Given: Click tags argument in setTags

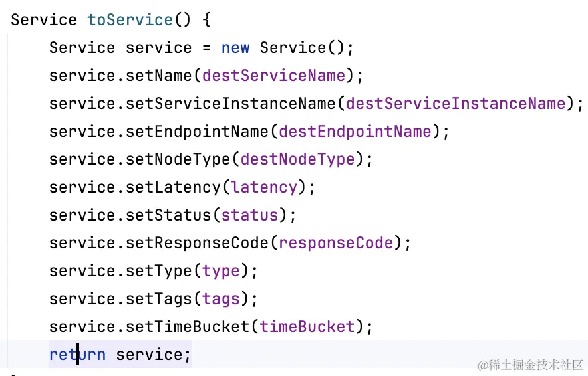Looking at the screenshot, I should tap(221, 299).
